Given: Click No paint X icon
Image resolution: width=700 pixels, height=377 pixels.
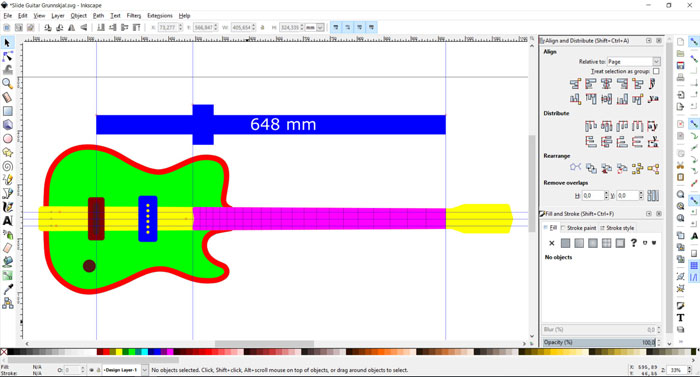Looking at the screenshot, I should click(551, 243).
